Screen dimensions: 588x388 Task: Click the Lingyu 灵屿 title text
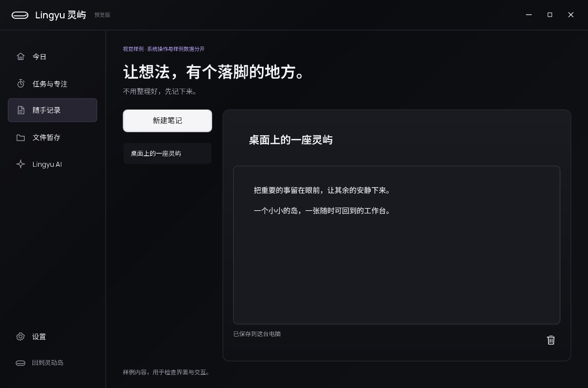tap(60, 15)
